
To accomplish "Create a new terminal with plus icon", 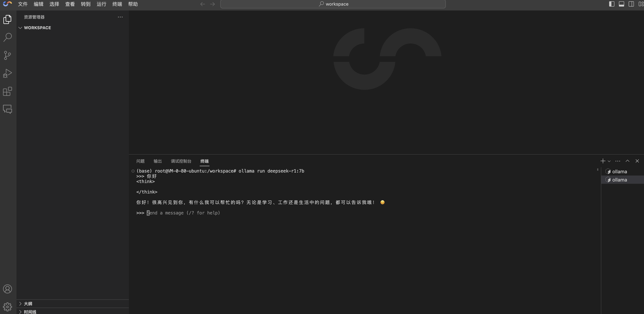I will (603, 161).
